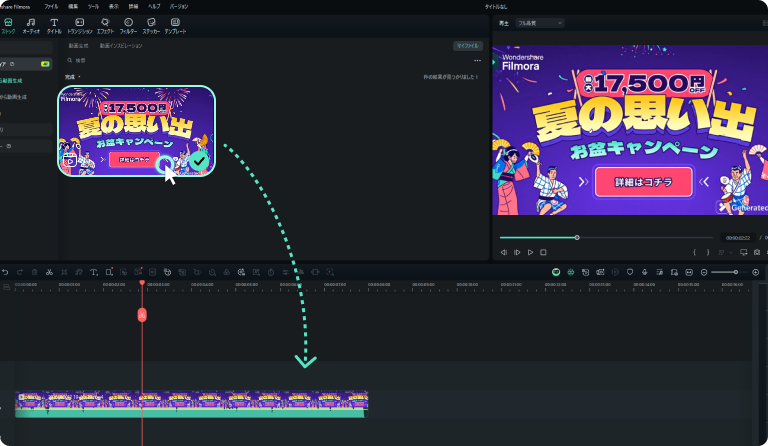Open the バージョン menu
Screen dimensions: 768x446
click(x=179, y=6)
